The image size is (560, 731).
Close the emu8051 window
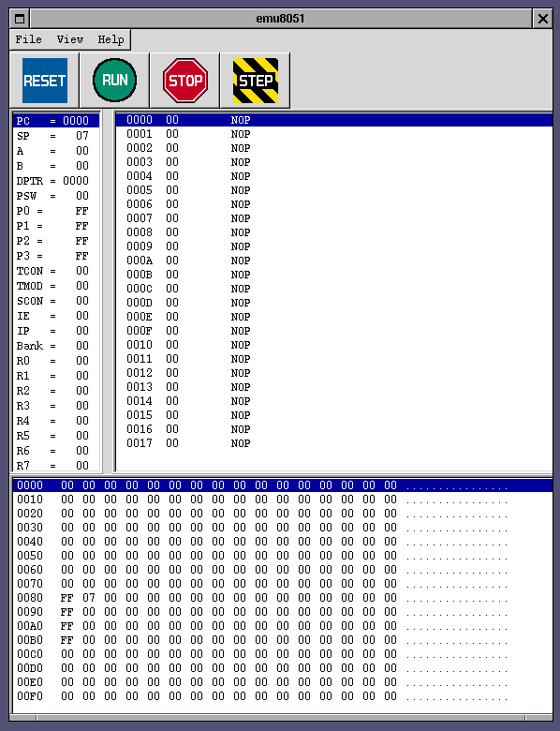543,19
